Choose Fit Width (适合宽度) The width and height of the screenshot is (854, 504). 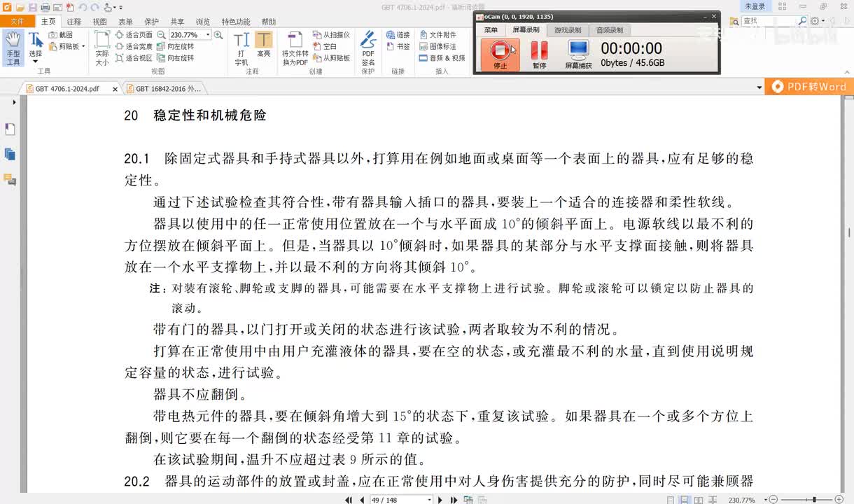(134, 46)
